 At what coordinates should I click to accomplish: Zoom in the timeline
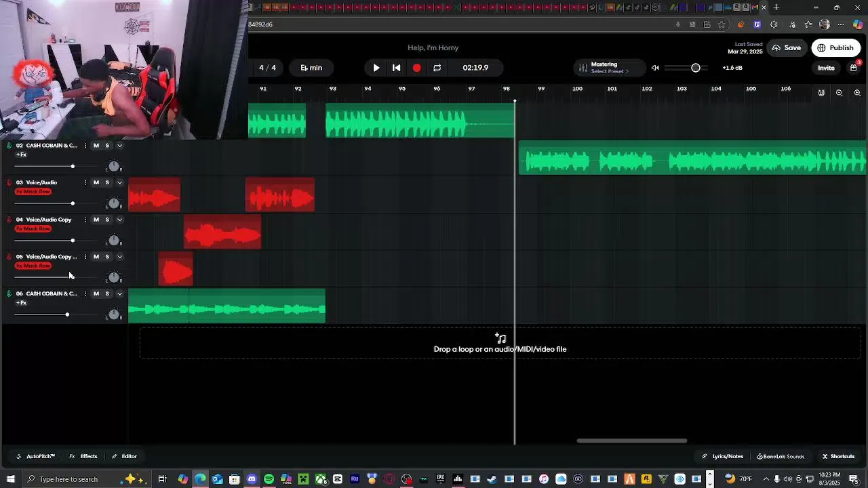pos(857,93)
